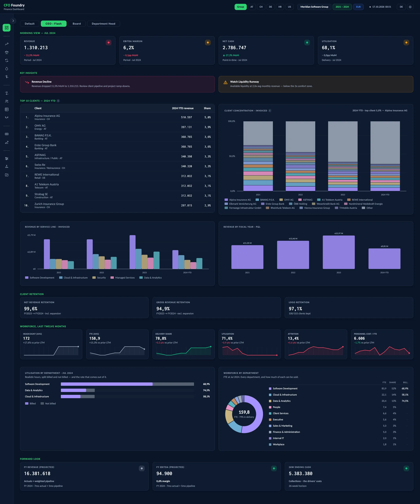Click the Zurich Insurance Group table row
This screenshot has width=420, height=504.
[117, 205]
